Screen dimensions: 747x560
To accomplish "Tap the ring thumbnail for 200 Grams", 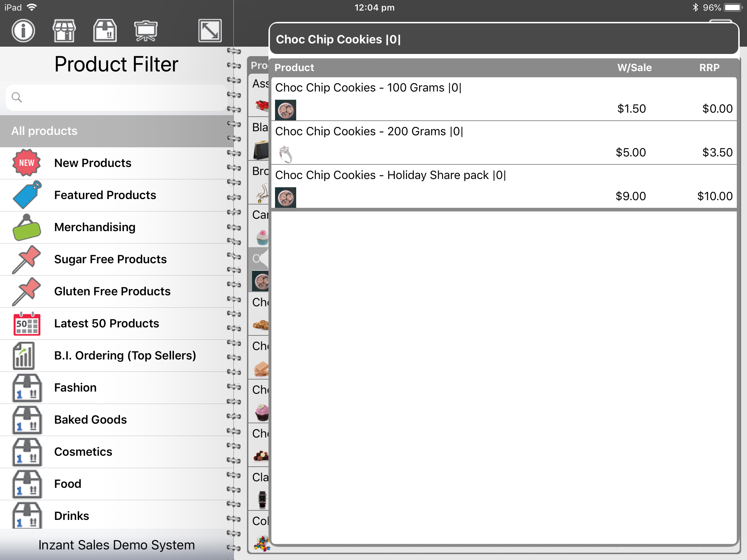I will pyautogui.click(x=285, y=153).
